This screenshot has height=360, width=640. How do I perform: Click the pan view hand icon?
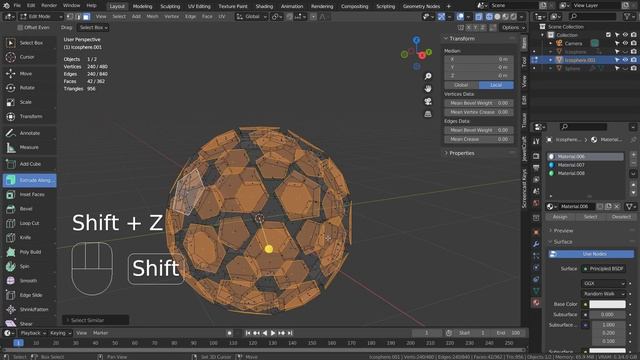(x=428, y=89)
